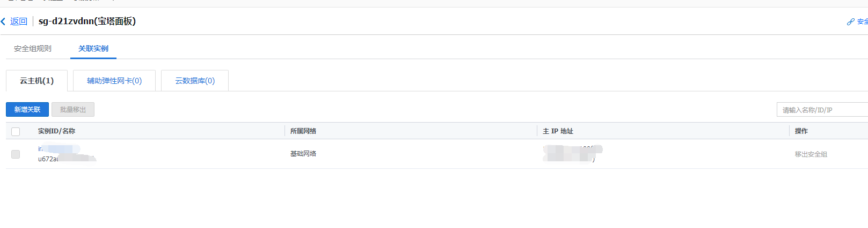Tick the select-all checkbox in table header
The width and height of the screenshot is (868, 228).
tap(16, 132)
